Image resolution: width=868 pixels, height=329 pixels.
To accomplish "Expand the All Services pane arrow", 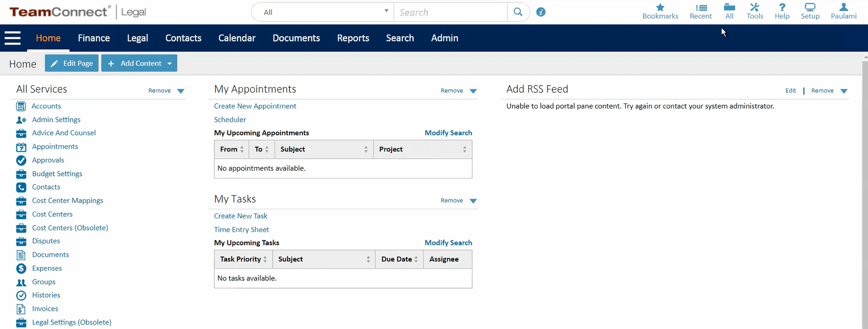I will click(x=181, y=91).
